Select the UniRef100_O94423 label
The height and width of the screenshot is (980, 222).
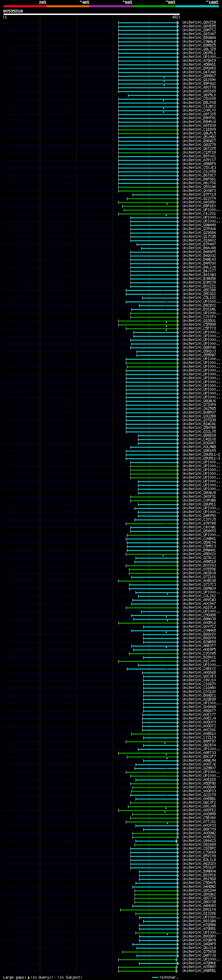click(x=199, y=841)
